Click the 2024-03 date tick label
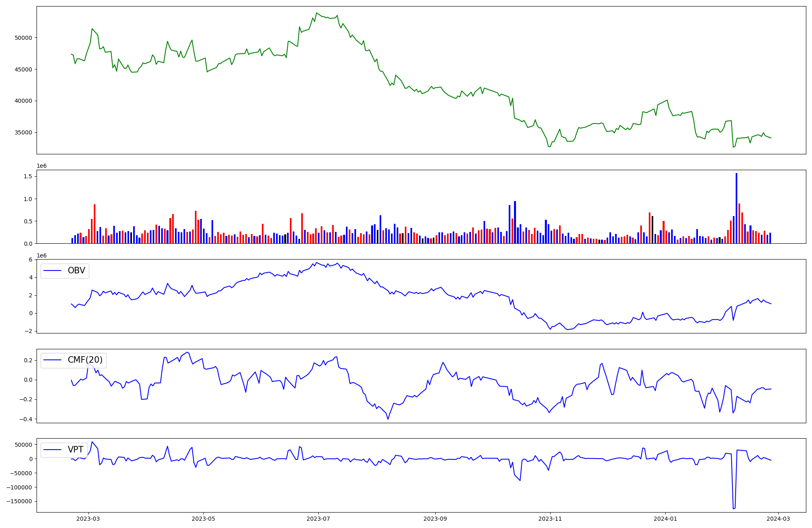Viewport: 812px width, 528px height. pyautogui.click(x=778, y=519)
